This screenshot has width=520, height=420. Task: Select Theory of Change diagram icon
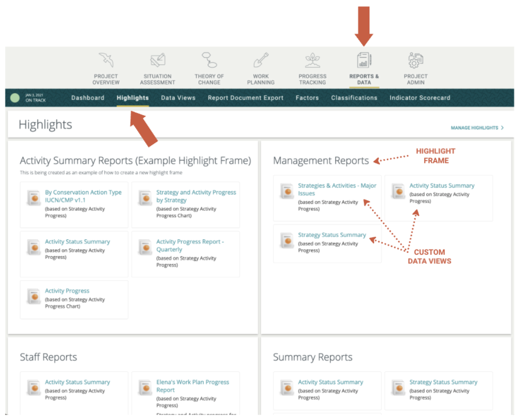pyautogui.click(x=209, y=60)
